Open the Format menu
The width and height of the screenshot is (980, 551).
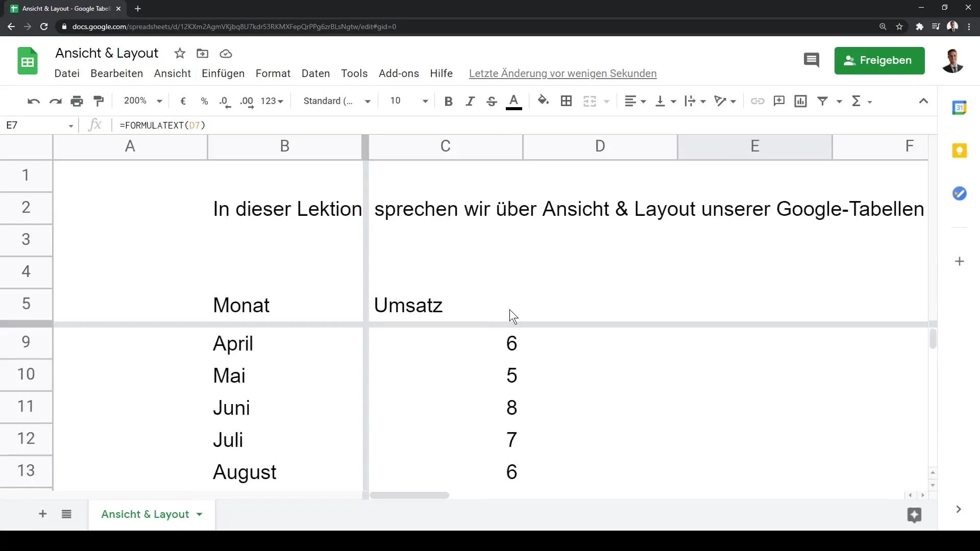pos(273,73)
